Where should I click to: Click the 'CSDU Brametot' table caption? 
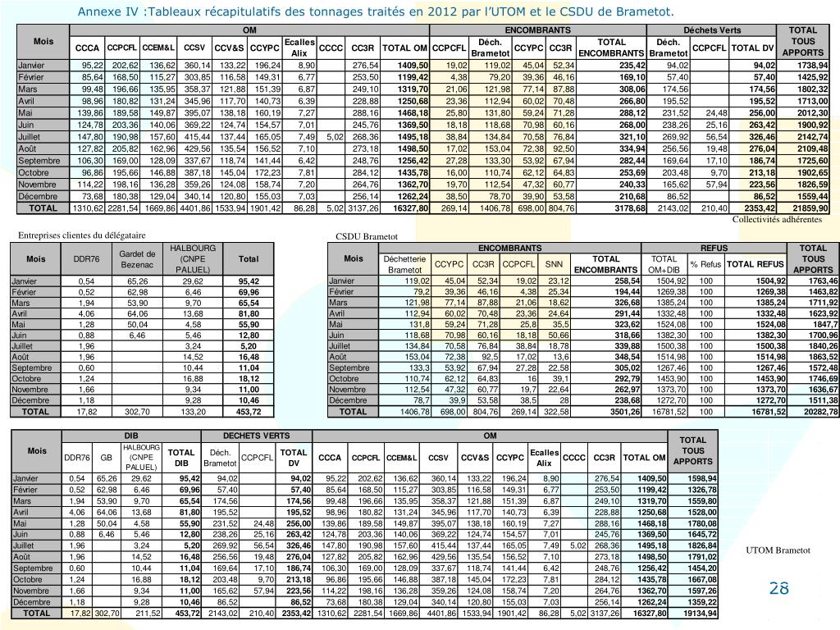(367, 236)
